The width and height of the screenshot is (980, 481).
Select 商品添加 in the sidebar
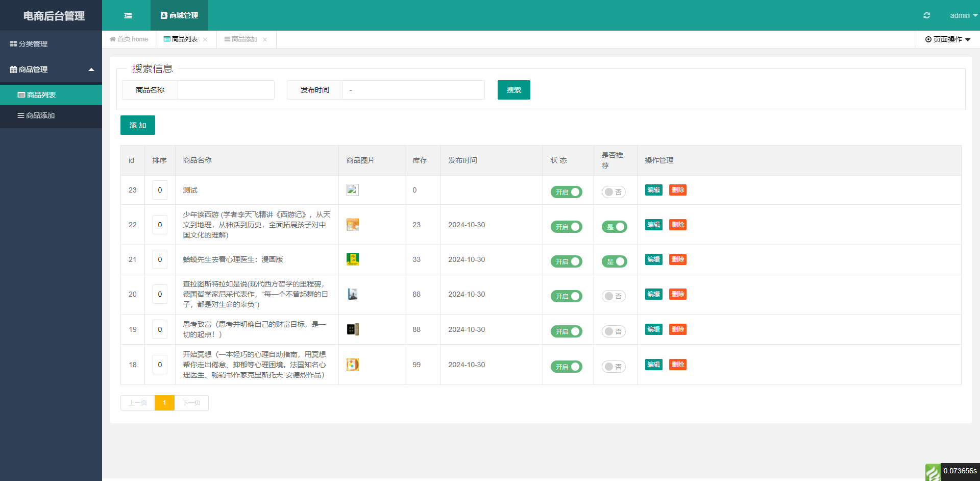pyautogui.click(x=51, y=115)
